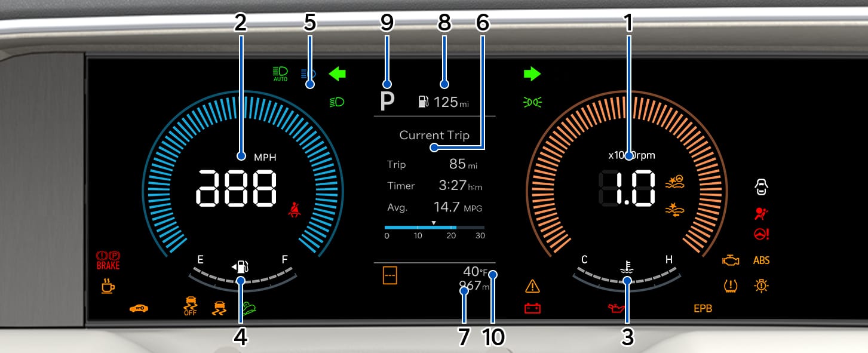Click the right green turn signal arrow
Image resolution: width=868 pixels, height=353 pixels.
(x=532, y=74)
